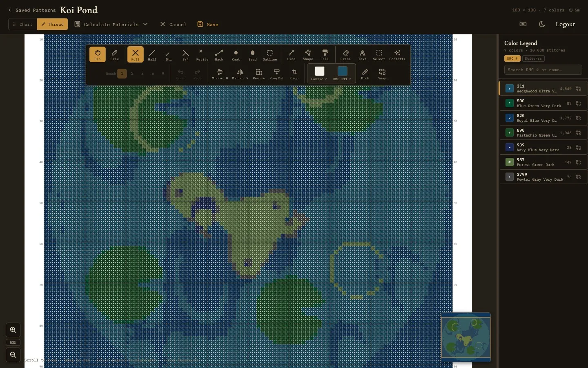
Task: Activate the Fill tool
Action: [x=325, y=55]
